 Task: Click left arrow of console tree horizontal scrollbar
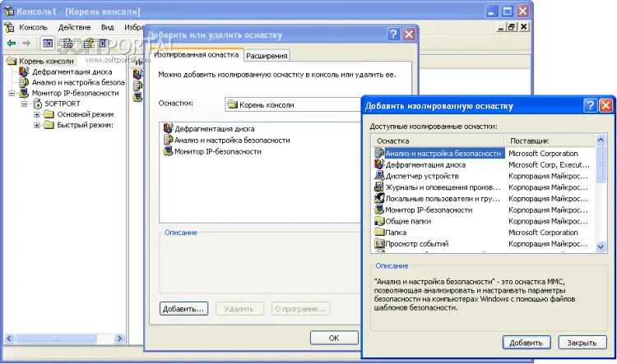9,338
